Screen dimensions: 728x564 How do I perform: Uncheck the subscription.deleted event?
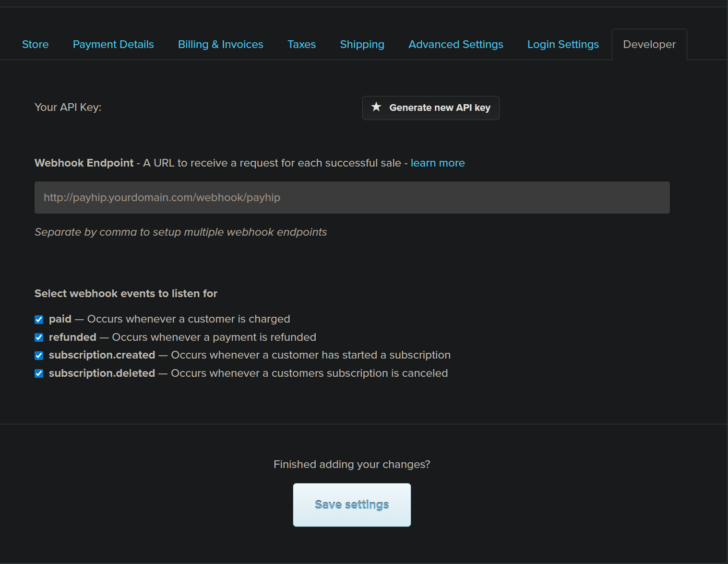tap(38, 373)
